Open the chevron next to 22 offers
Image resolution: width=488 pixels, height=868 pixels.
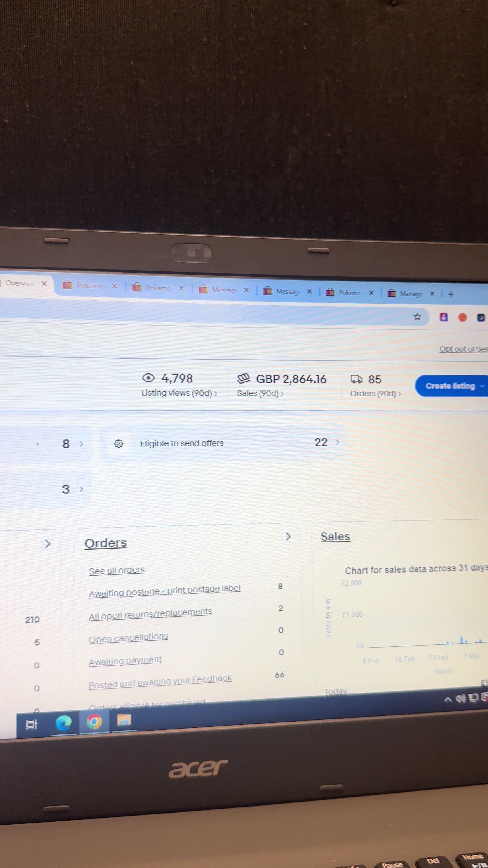338,442
